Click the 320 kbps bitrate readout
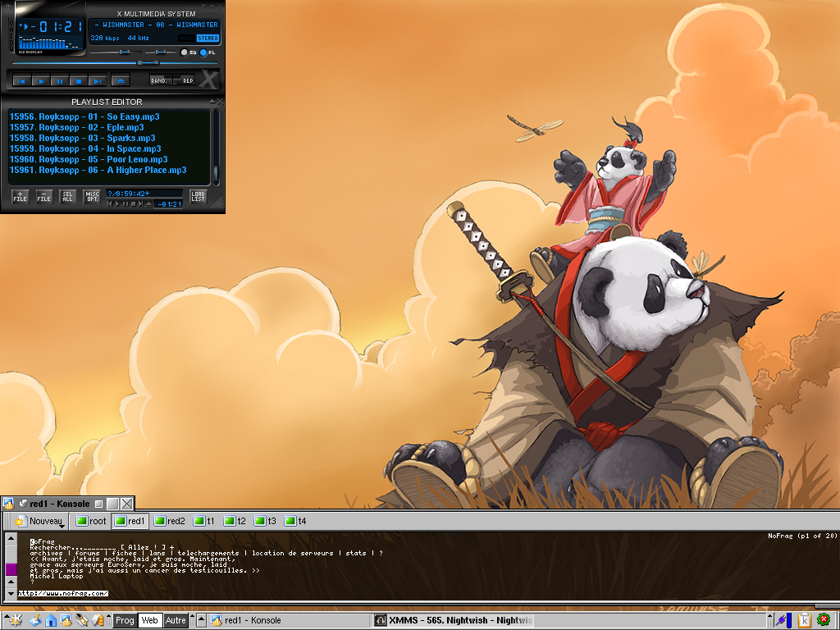Viewport: 840px width, 630px height. (104, 38)
